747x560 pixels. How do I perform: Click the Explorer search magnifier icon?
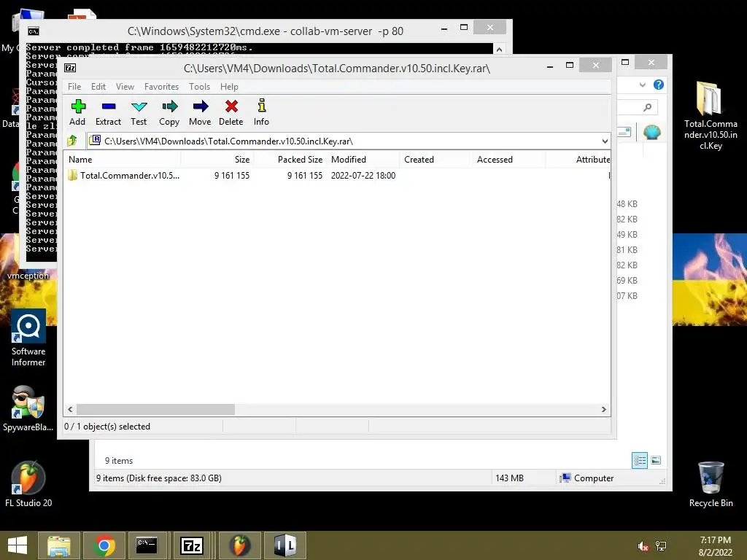pos(647,108)
